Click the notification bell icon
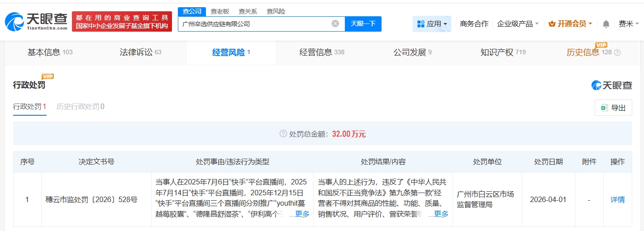Viewport: 644px width, 231px height. 606,24
